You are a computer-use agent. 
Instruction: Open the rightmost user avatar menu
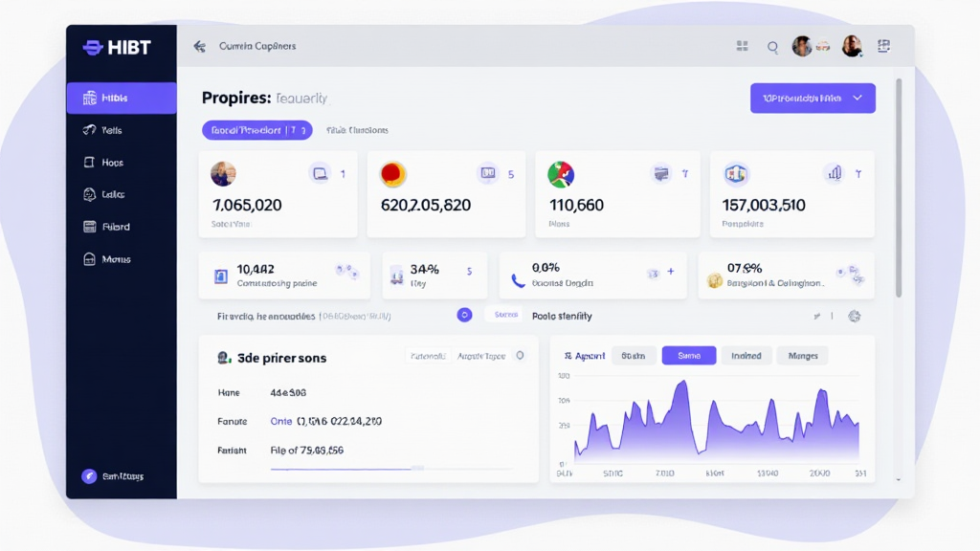click(x=851, y=46)
